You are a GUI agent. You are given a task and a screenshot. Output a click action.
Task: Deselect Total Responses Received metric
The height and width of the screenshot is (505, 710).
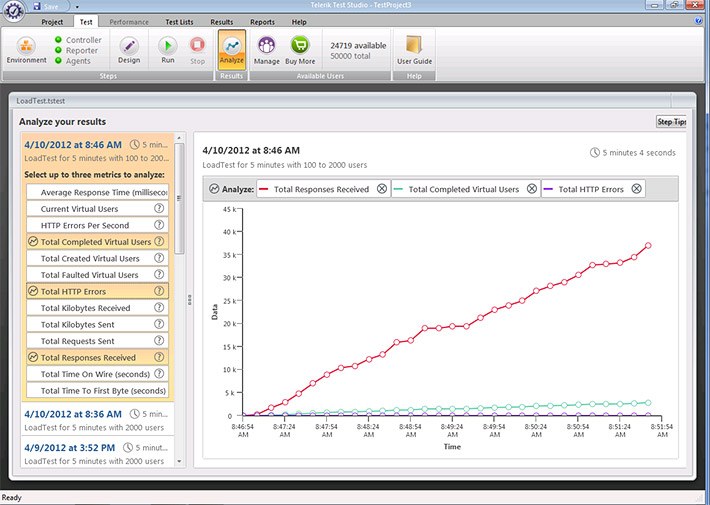[97, 357]
